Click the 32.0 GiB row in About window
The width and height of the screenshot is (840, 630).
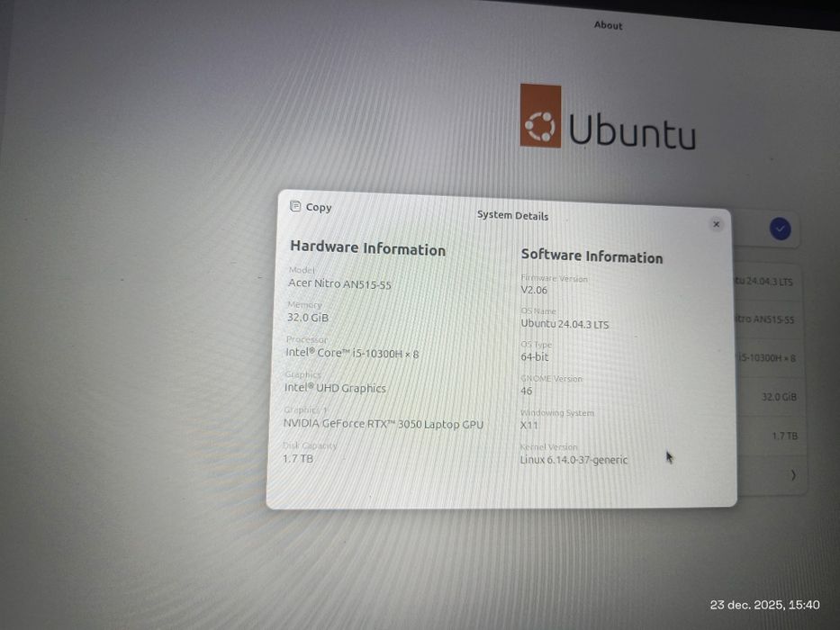tap(769, 397)
